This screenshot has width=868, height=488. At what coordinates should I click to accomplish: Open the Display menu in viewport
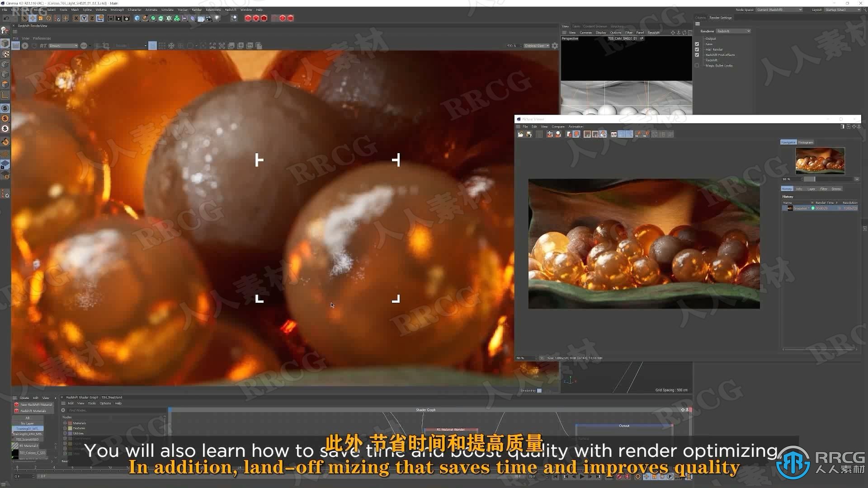[601, 33]
